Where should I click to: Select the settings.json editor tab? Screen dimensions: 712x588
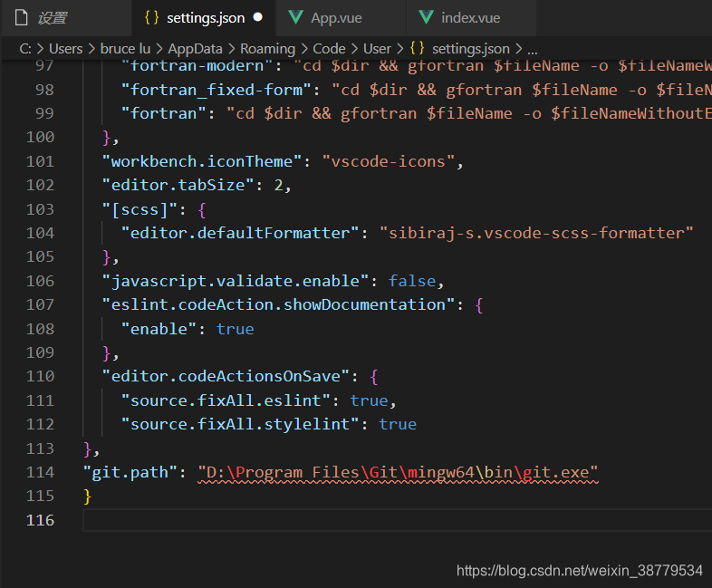pos(204,18)
